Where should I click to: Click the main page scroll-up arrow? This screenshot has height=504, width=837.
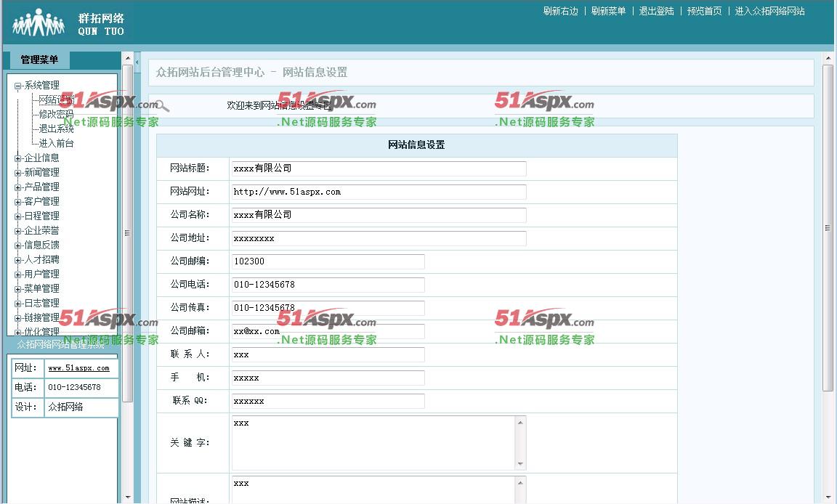pyautogui.click(x=828, y=57)
